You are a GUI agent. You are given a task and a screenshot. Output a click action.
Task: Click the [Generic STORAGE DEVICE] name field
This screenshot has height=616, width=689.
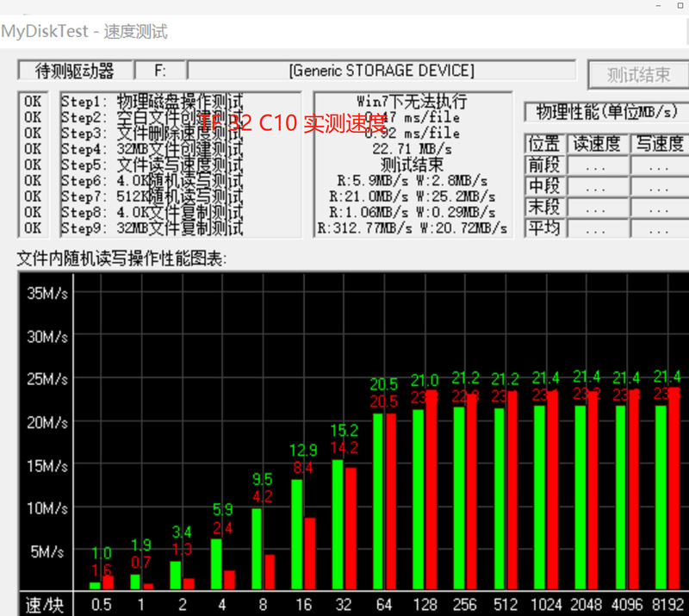point(382,71)
